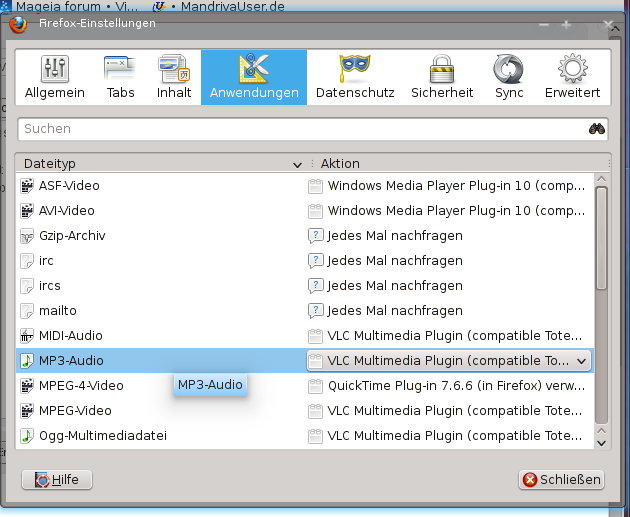Viewport: 630px width, 517px height.
Task: Switch to MandrivaUser.de browser tab behind
Action: click(x=219, y=6)
